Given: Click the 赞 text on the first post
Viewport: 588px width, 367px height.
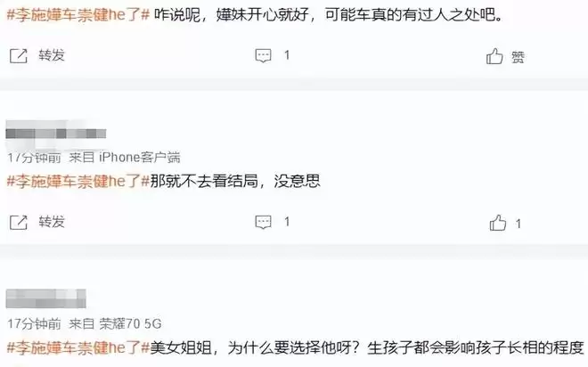Looking at the screenshot, I should coord(518,57).
